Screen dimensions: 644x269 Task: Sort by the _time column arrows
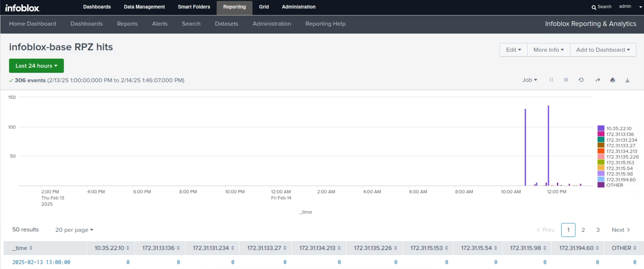31,248
